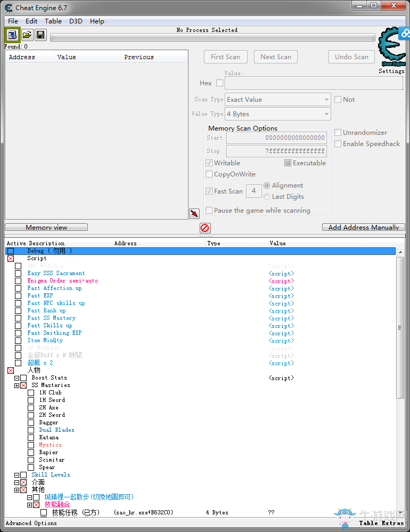
Task: Open the File menu
Action: pyautogui.click(x=13, y=21)
